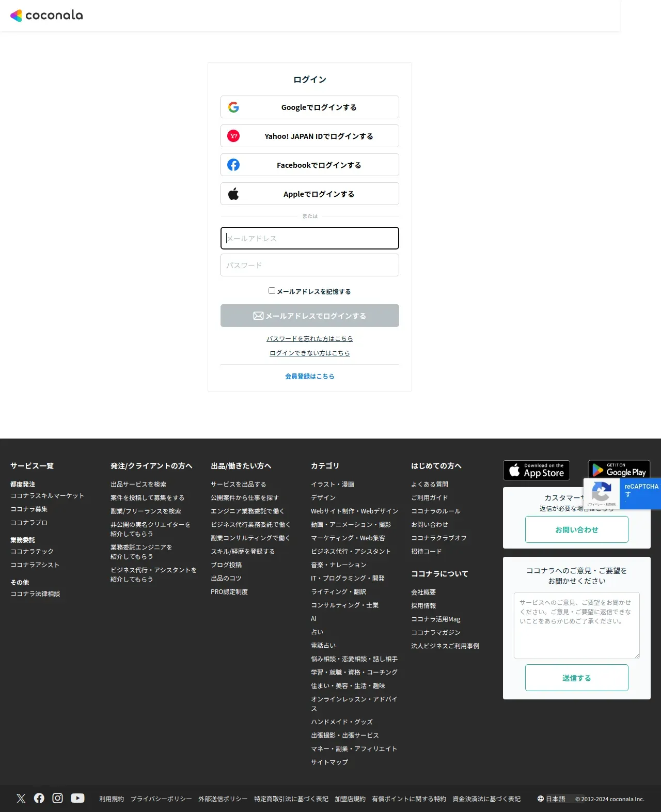Open サービスを出品する footer link
This screenshot has height=812, width=661.
(239, 485)
